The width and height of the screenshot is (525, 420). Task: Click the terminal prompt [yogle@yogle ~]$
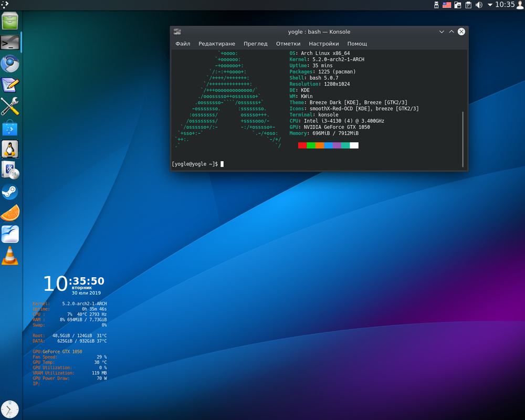195,164
